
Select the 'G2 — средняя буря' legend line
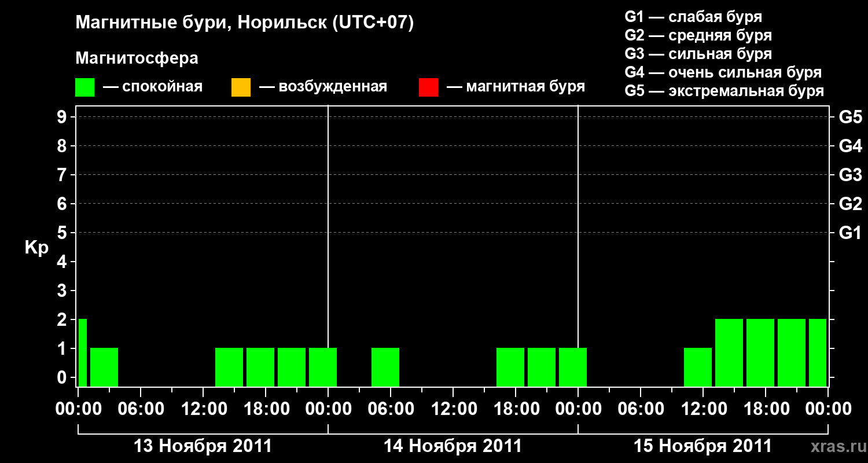(698, 35)
